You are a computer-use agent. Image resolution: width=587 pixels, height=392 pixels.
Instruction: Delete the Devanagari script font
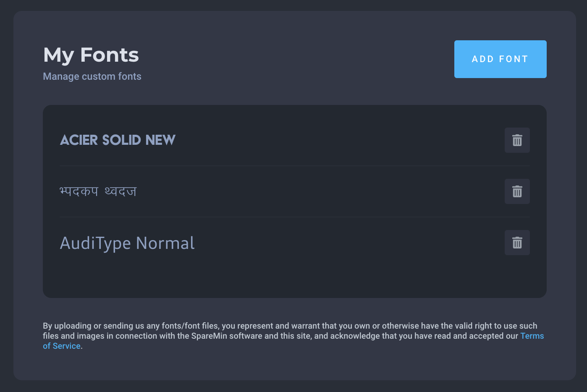tap(517, 191)
